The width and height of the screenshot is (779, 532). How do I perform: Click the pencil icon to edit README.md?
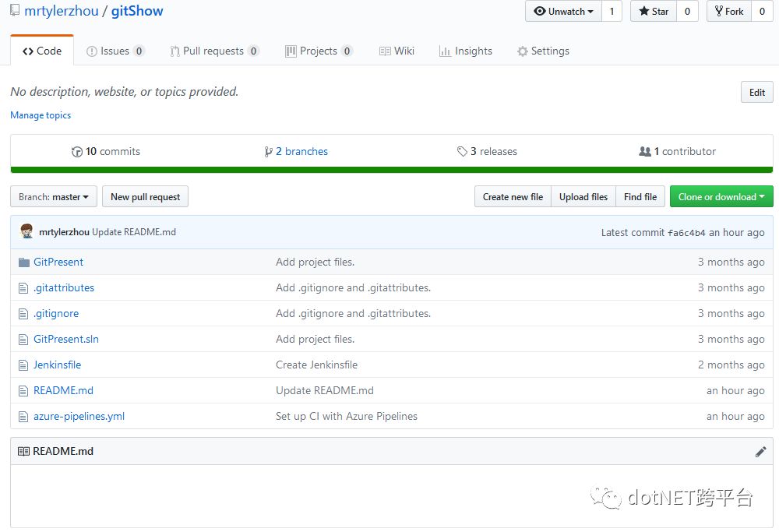(x=760, y=452)
